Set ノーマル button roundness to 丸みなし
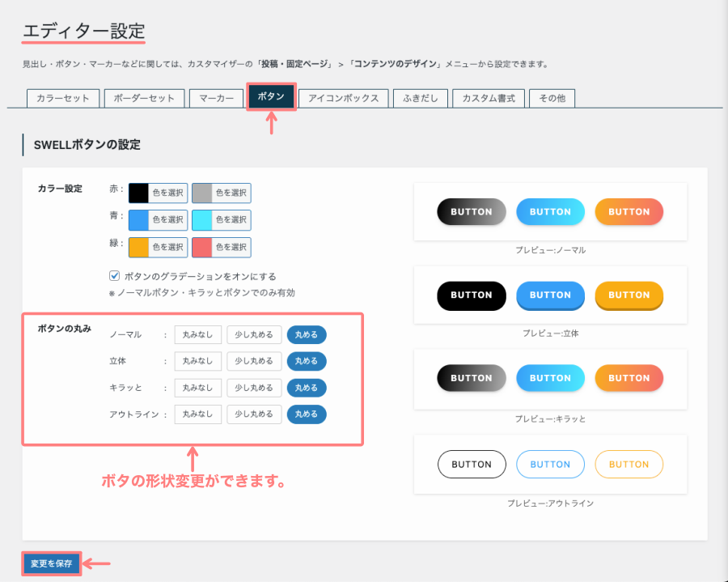728x582 pixels. [x=197, y=335]
